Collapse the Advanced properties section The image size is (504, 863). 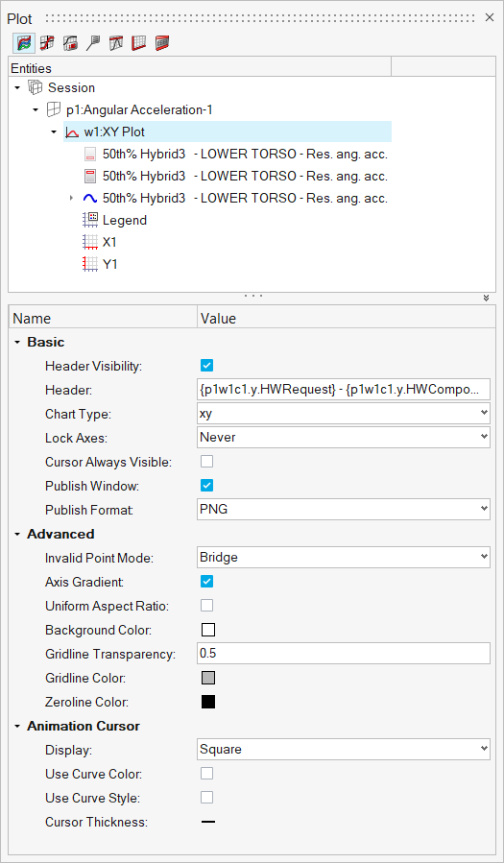(x=17, y=534)
